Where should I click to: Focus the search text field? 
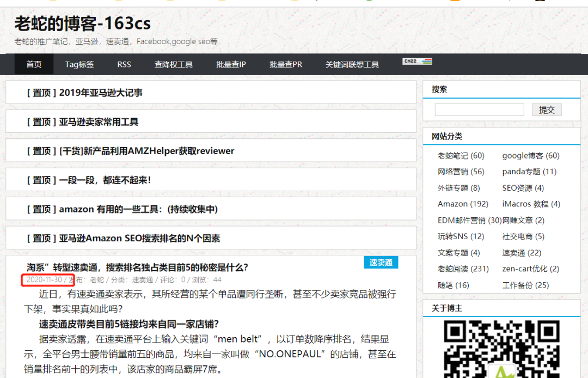pyautogui.click(x=479, y=110)
